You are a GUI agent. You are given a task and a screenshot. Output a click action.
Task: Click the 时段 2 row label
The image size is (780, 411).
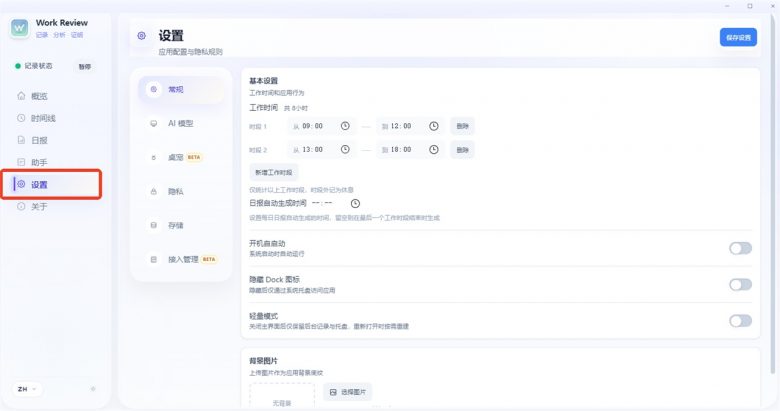click(258, 150)
